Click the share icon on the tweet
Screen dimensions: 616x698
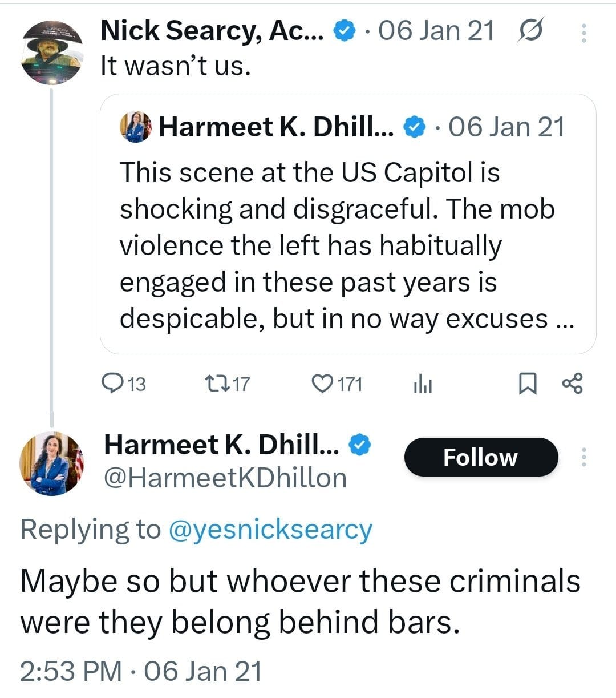tap(572, 384)
